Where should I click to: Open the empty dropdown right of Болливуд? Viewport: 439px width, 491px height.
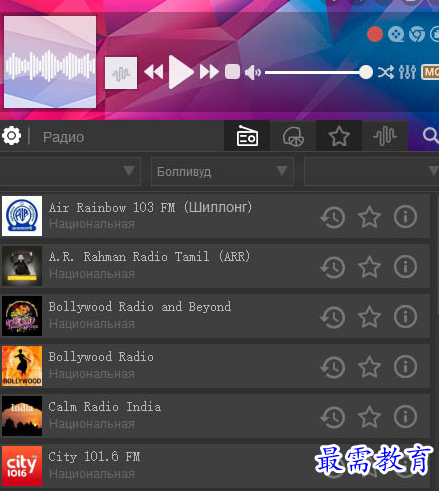[372, 172]
